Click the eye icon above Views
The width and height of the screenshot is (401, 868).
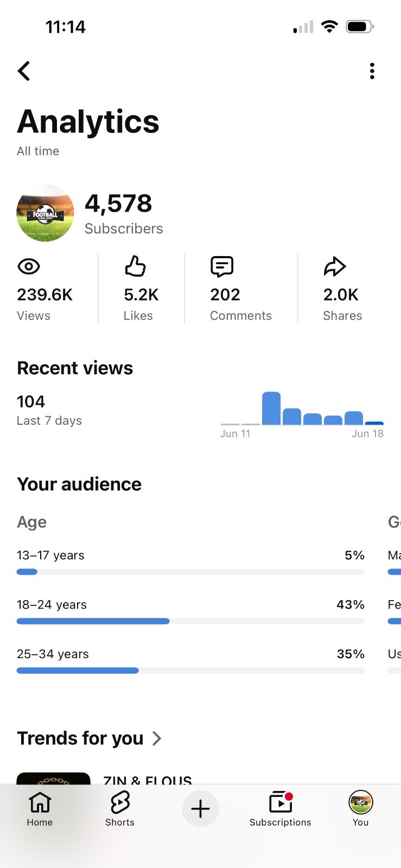[x=29, y=266]
